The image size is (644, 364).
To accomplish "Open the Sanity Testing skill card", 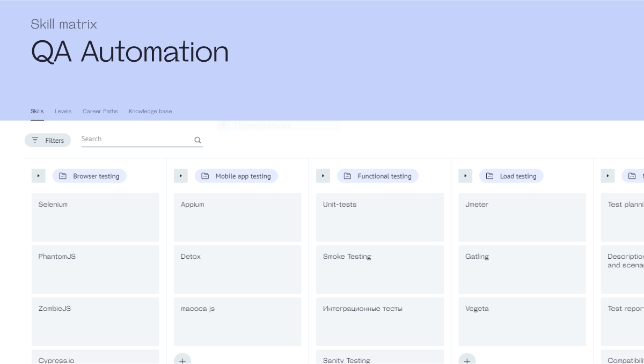I will pyautogui.click(x=380, y=357).
